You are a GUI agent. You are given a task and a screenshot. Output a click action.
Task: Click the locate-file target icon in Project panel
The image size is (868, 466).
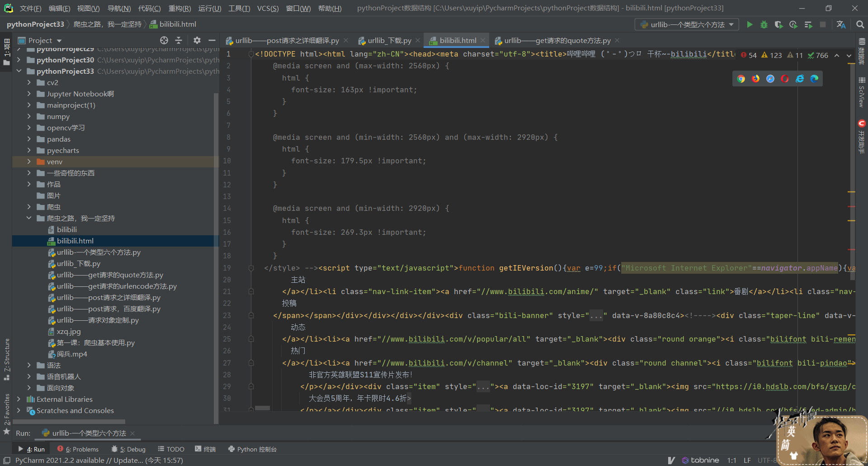click(x=164, y=40)
